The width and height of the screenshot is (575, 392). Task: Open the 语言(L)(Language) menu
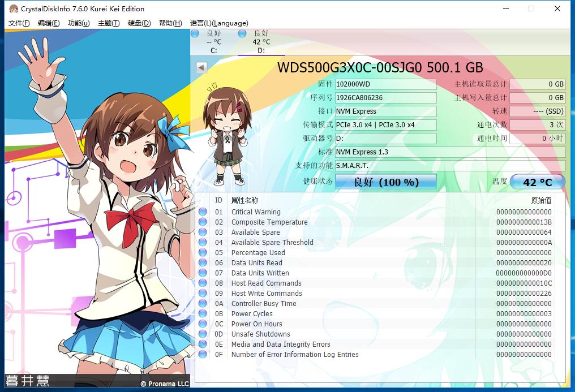click(x=219, y=23)
